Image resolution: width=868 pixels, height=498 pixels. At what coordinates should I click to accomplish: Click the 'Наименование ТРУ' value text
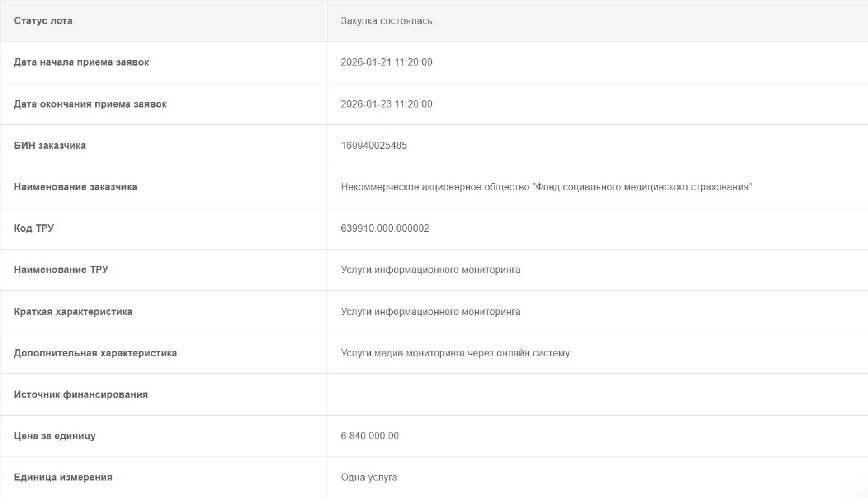430,270
